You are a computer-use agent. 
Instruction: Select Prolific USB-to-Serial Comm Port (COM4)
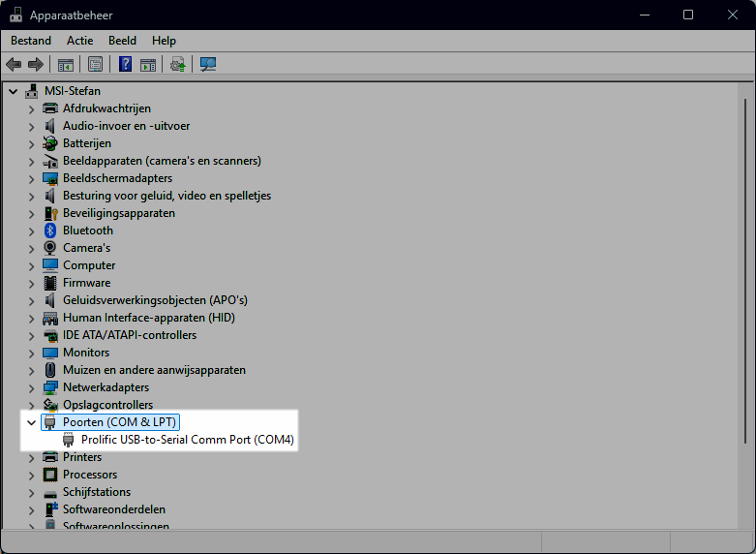pyautogui.click(x=187, y=440)
